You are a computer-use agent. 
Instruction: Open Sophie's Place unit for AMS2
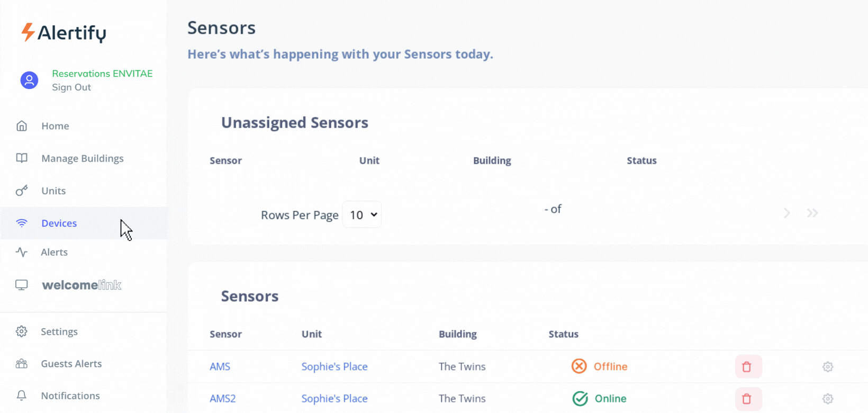click(x=334, y=399)
